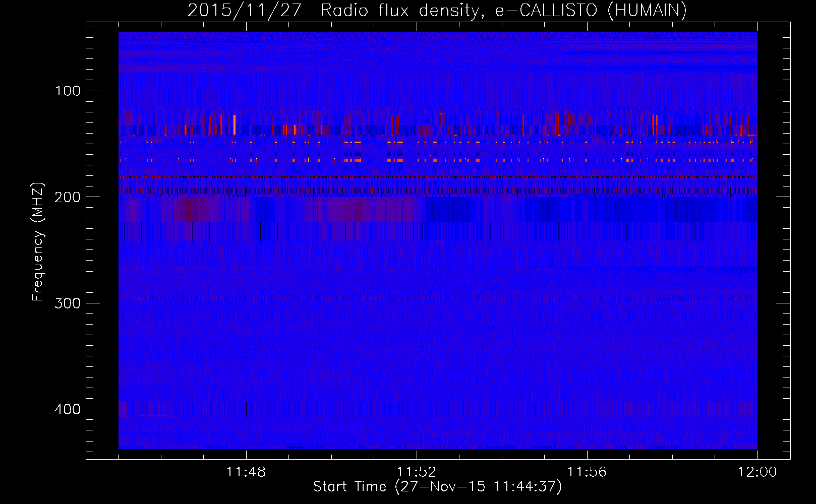
Task: Click the 12:00 time tick label
Action: point(757,472)
